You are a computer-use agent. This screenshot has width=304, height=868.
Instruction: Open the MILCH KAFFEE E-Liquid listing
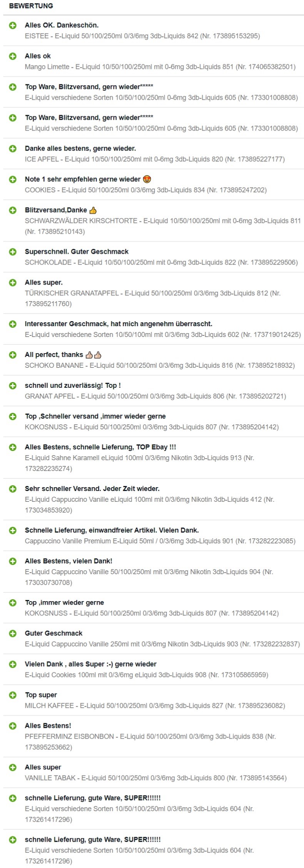pos(155,706)
